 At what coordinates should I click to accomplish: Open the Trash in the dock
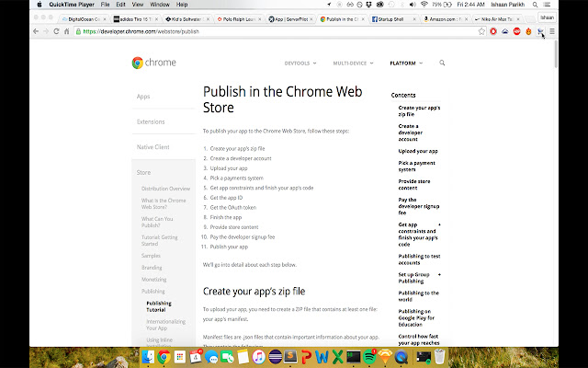pyautogui.click(x=439, y=357)
